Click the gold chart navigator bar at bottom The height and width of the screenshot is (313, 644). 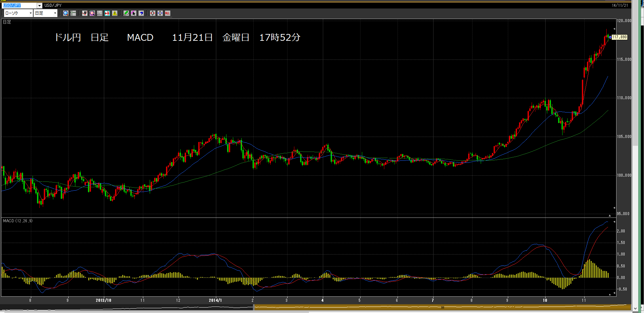click(x=442, y=307)
